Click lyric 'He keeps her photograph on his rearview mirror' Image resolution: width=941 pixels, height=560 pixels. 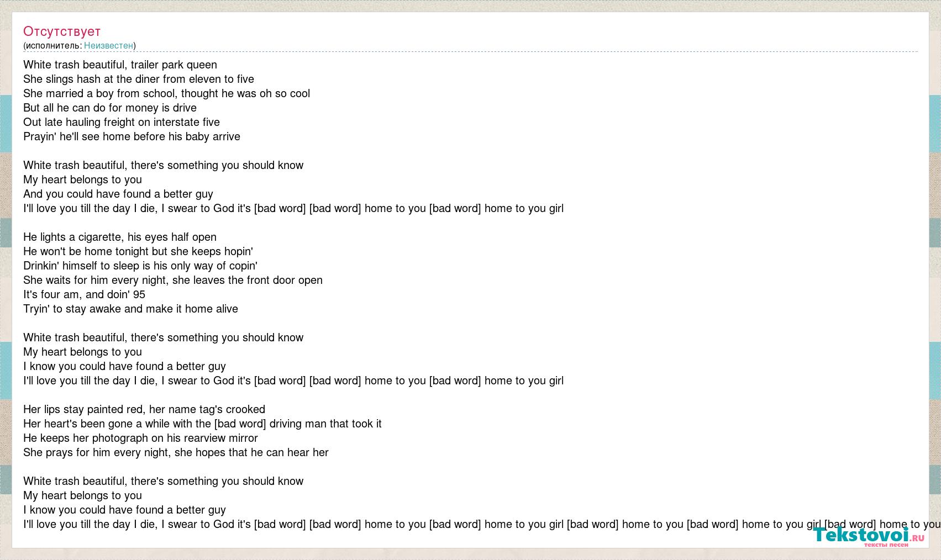[140, 438]
